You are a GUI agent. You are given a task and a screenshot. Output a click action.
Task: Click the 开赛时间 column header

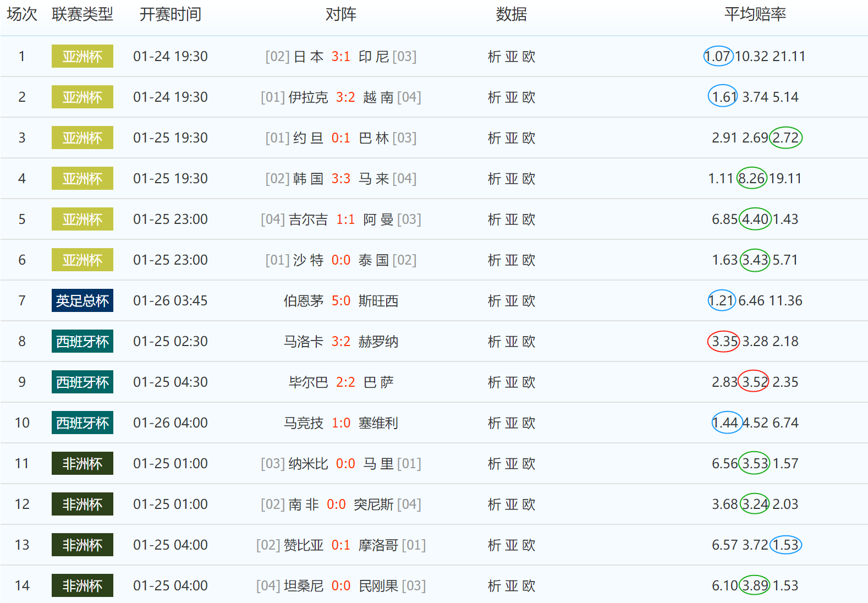pyautogui.click(x=170, y=14)
